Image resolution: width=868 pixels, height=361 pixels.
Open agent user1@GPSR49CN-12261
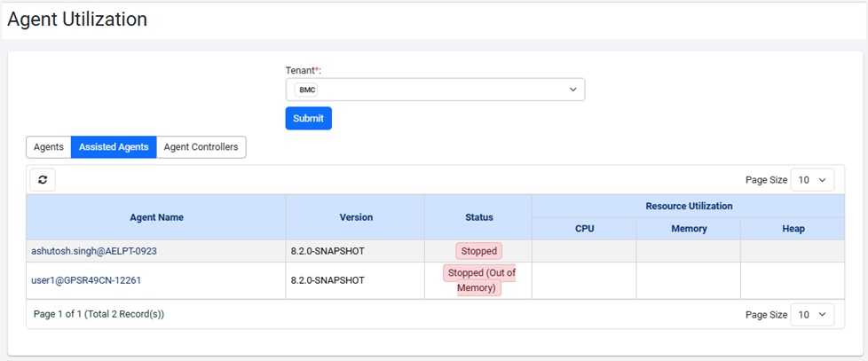coord(86,280)
